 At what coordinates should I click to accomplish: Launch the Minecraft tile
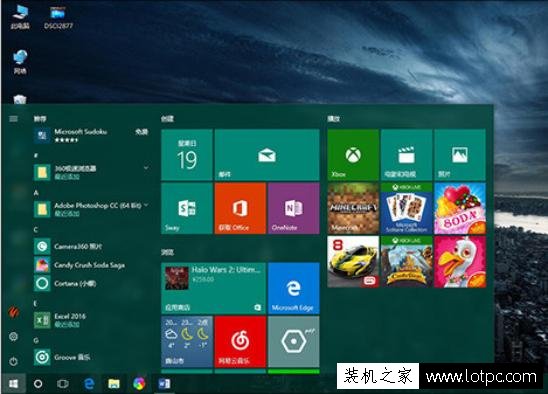[x=353, y=208]
